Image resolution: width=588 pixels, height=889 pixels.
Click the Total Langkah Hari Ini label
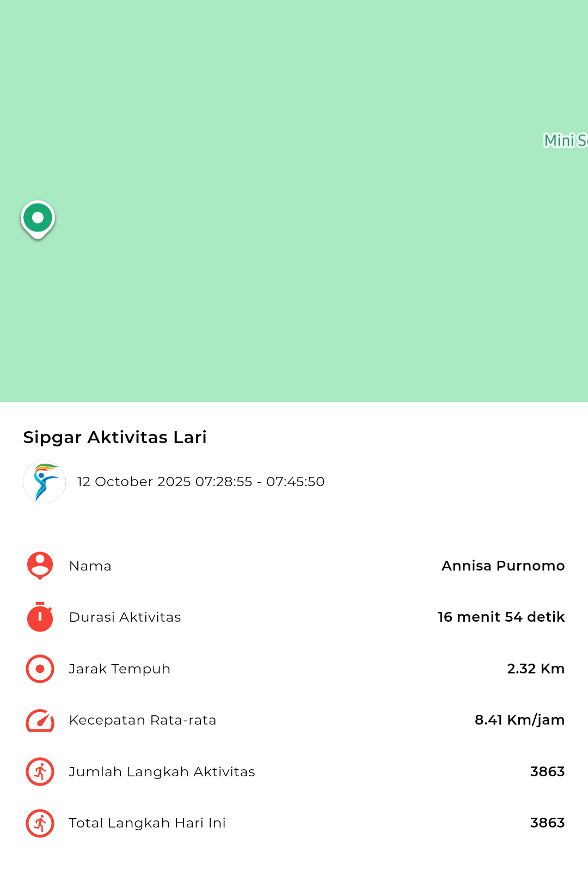(147, 823)
